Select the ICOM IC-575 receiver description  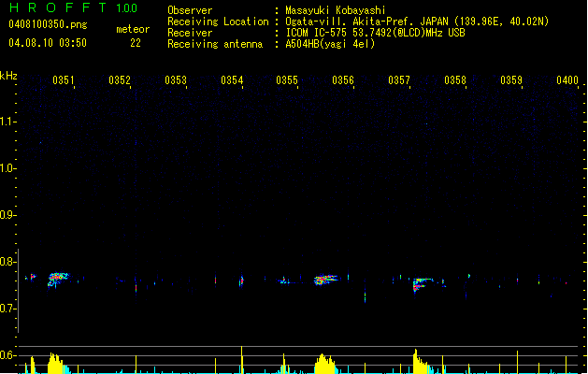coord(375,33)
